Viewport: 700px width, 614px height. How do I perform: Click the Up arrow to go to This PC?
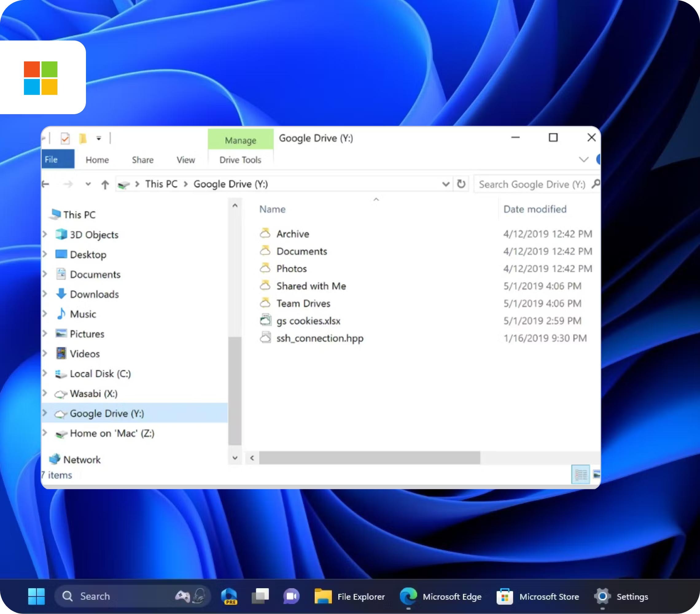[x=105, y=184]
